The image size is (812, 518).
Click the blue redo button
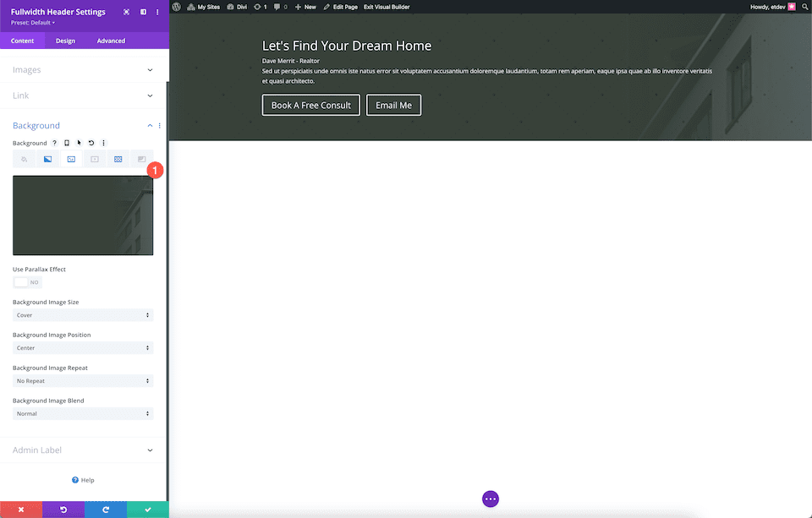coord(106,510)
